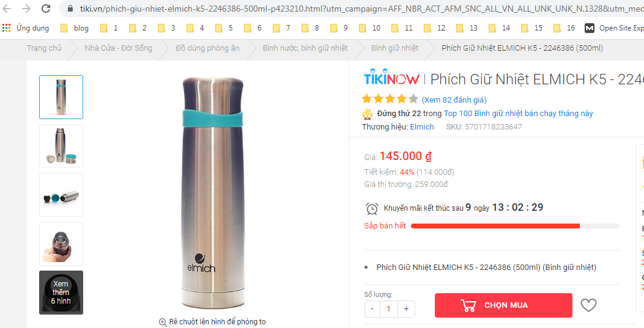Screen dimensions: 644x328
Task: Click the magnifier zoom icon below product image
Action: click(x=163, y=322)
